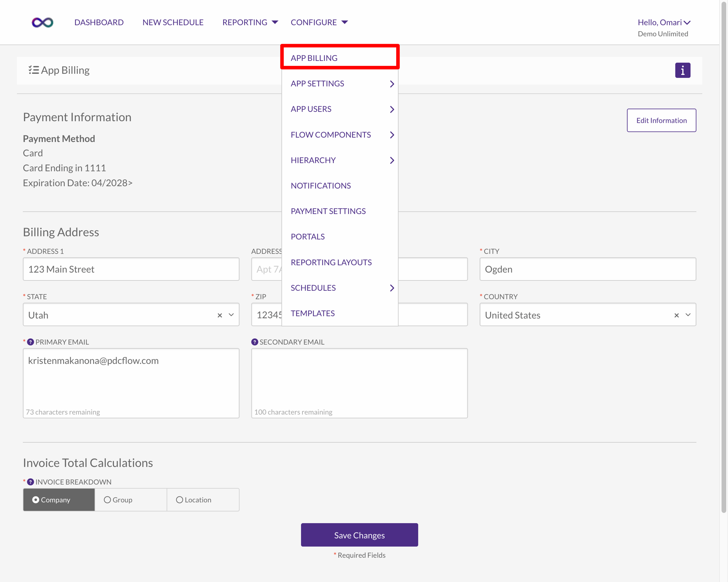Click the infinity logo icon
The width and height of the screenshot is (728, 582).
[x=42, y=22]
